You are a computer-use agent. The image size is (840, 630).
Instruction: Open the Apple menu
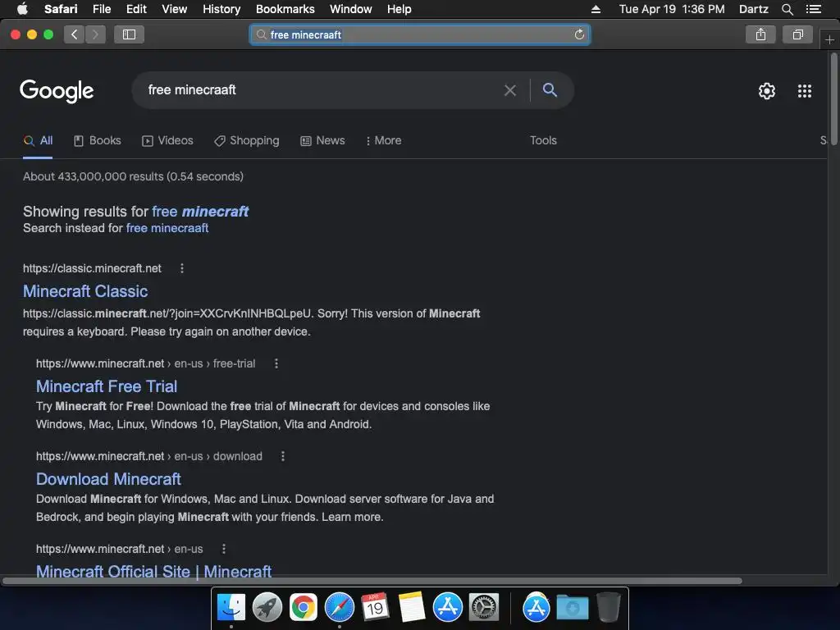22,9
